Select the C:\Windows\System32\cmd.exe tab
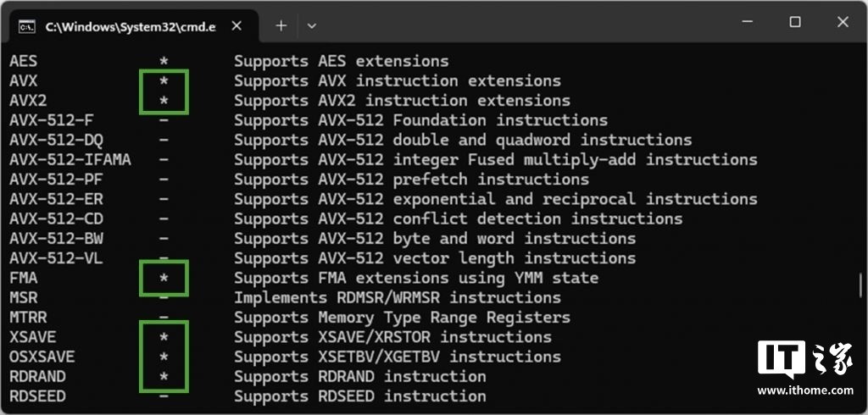 (x=130, y=26)
